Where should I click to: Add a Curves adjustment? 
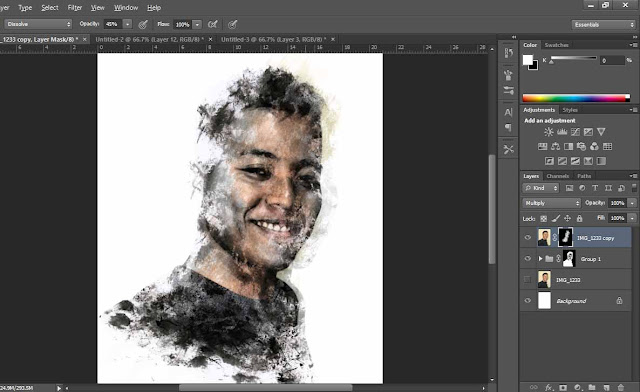pyautogui.click(x=575, y=132)
